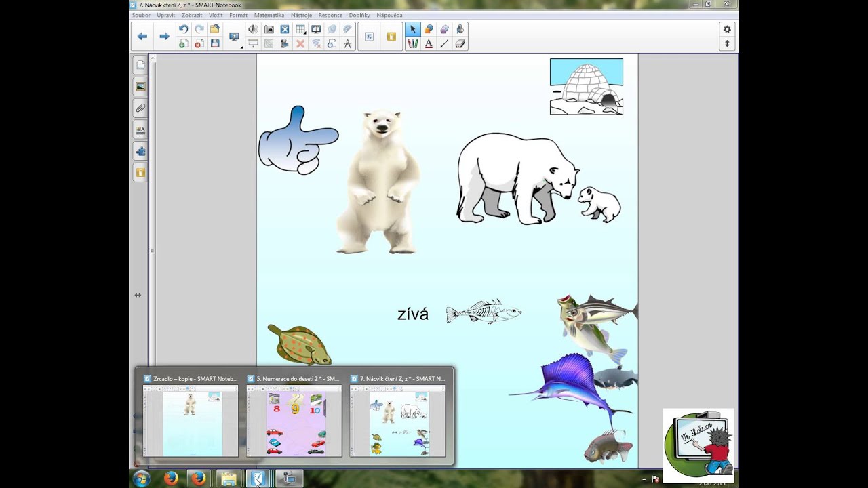Open the Attachments paperclip tab
The image size is (868, 488).
(140, 108)
